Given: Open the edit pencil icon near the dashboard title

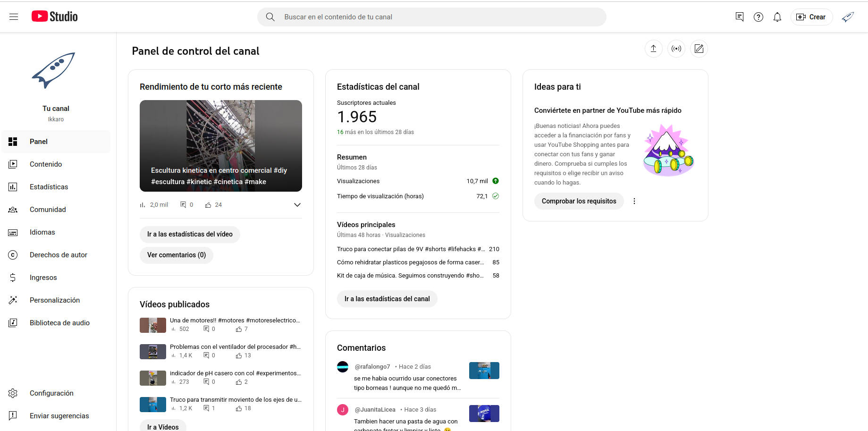Looking at the screenshot, I should tap(699, 49).
